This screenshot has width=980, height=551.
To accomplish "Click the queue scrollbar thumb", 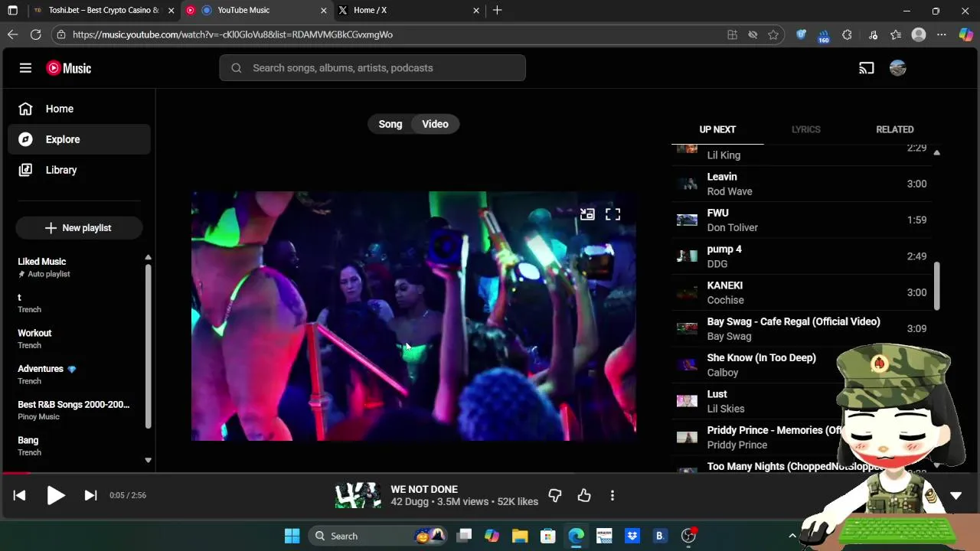I will click(936, 286).
